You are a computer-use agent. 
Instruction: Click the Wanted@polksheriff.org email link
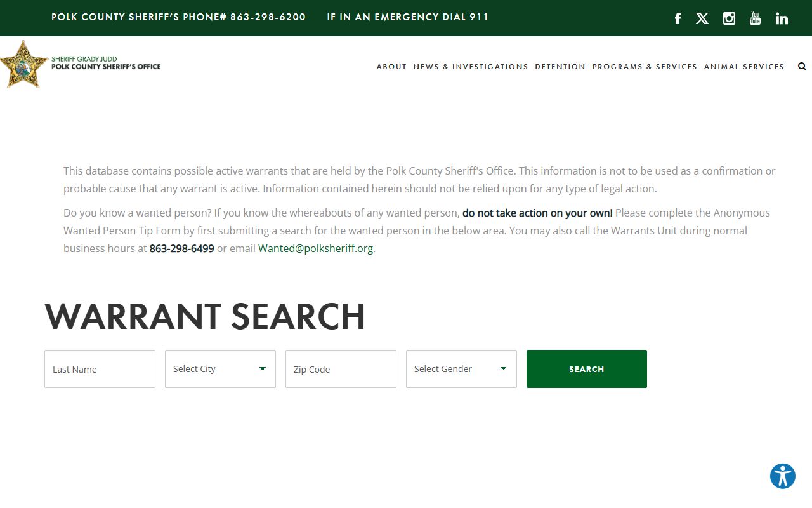click(315, 248)
